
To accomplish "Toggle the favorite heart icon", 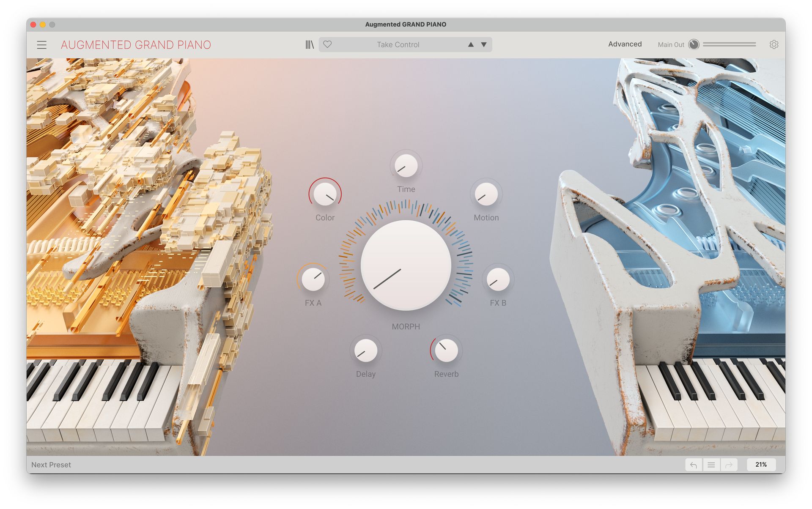I will pyautogui.click(x=327, y=44).
